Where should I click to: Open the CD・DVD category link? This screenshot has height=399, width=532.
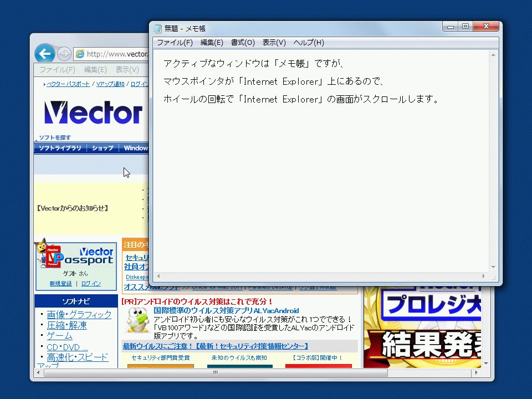point(67,347)
